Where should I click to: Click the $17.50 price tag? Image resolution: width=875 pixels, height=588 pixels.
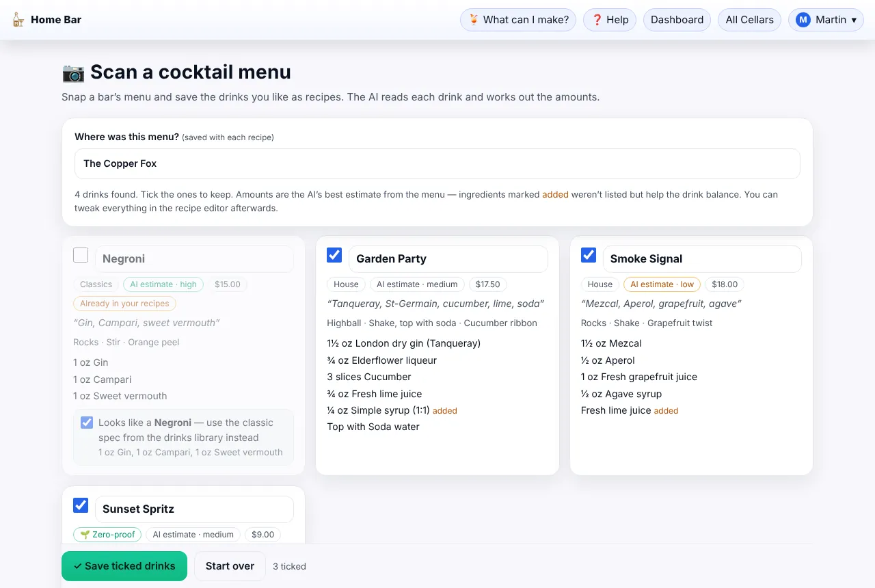click(488, 284)
